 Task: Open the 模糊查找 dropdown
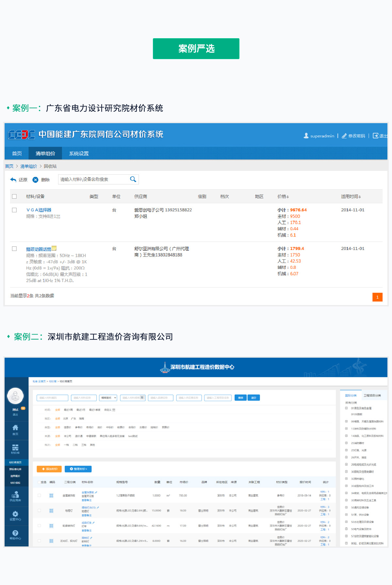pyautogui.click(x=108, y=398)
